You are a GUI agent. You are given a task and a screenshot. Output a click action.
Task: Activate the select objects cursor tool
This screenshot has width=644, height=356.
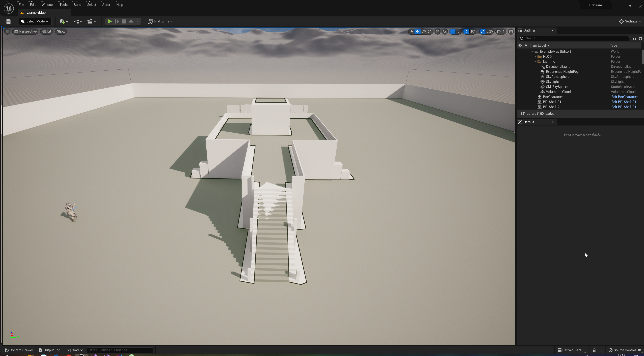point(412,32)
